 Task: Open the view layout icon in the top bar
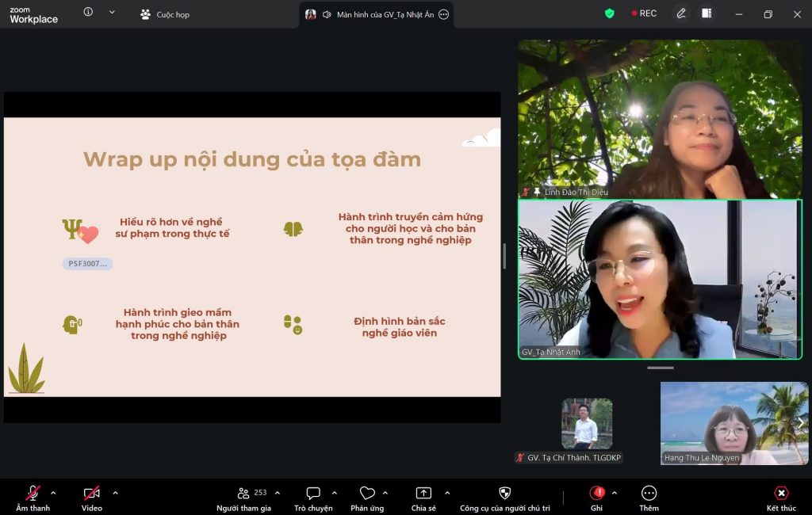pos(707,13)
